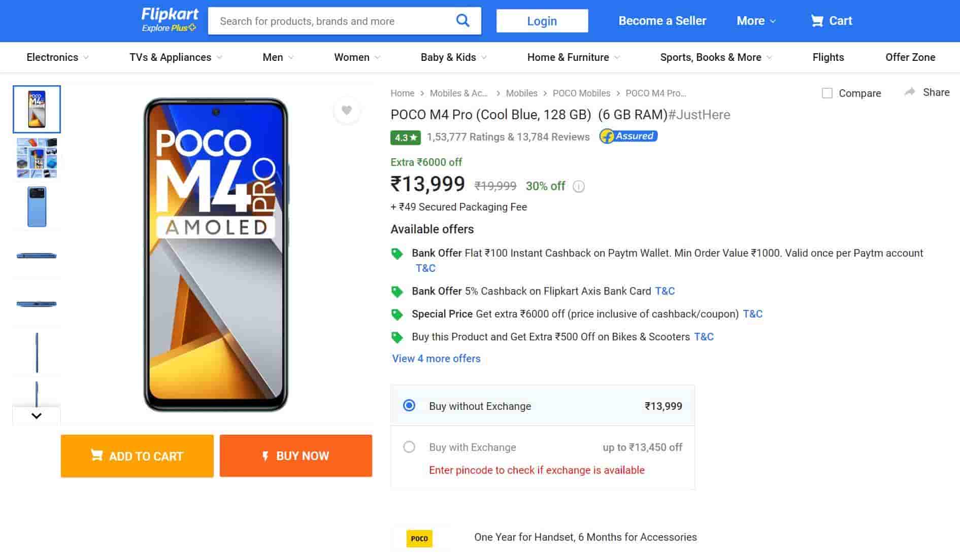
Task: Select Buy with Exchange radio button
Action: click(x=409, y=447)
